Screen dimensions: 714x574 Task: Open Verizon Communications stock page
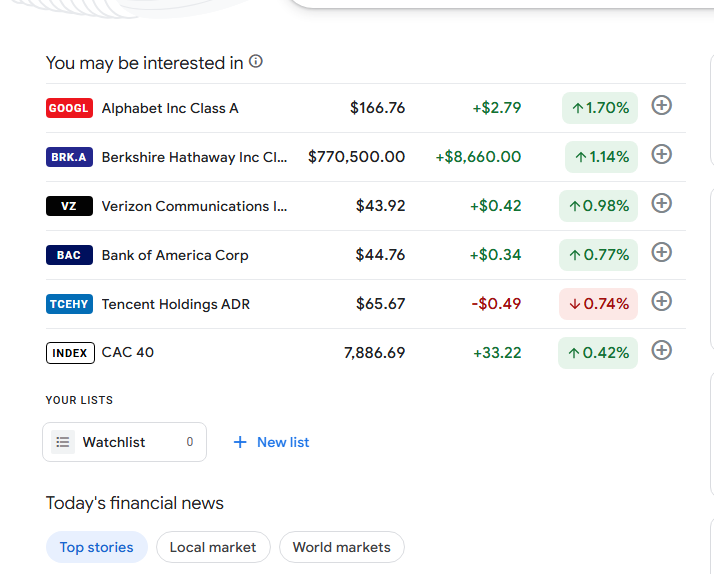(194, 206)
